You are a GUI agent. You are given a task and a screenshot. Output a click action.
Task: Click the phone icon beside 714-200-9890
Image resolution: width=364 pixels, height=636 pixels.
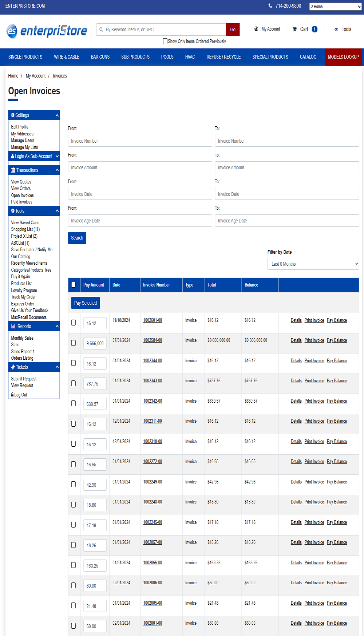pyautogui.click(x=270, y=6)
